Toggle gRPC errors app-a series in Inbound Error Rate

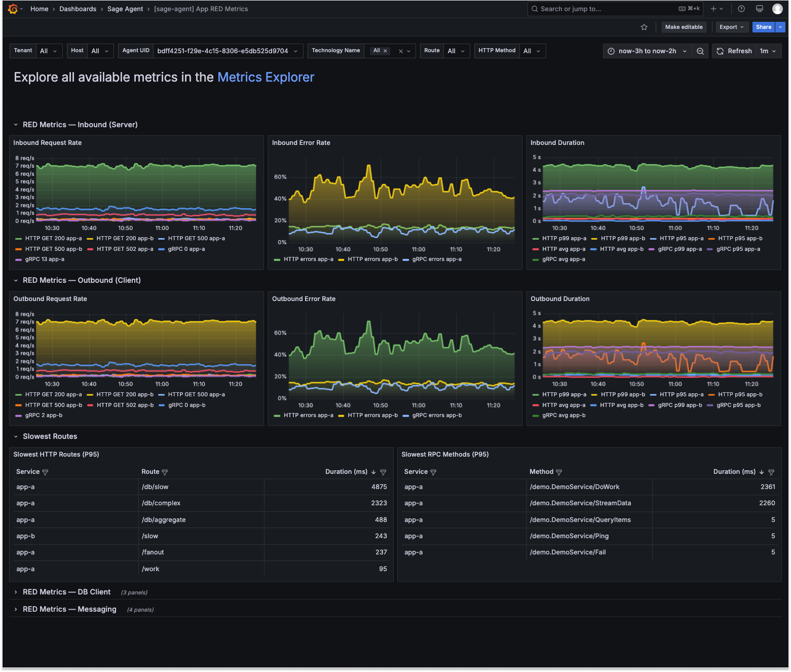pyautogui.click(x=432, y=259)
